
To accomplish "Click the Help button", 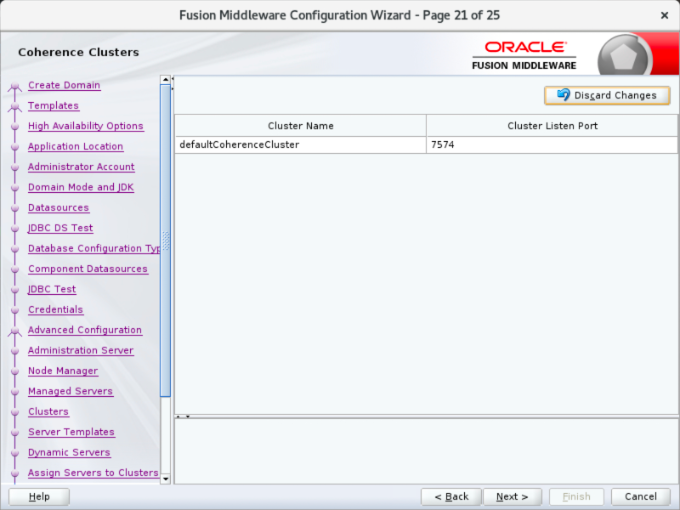I will tap(39, 497).
